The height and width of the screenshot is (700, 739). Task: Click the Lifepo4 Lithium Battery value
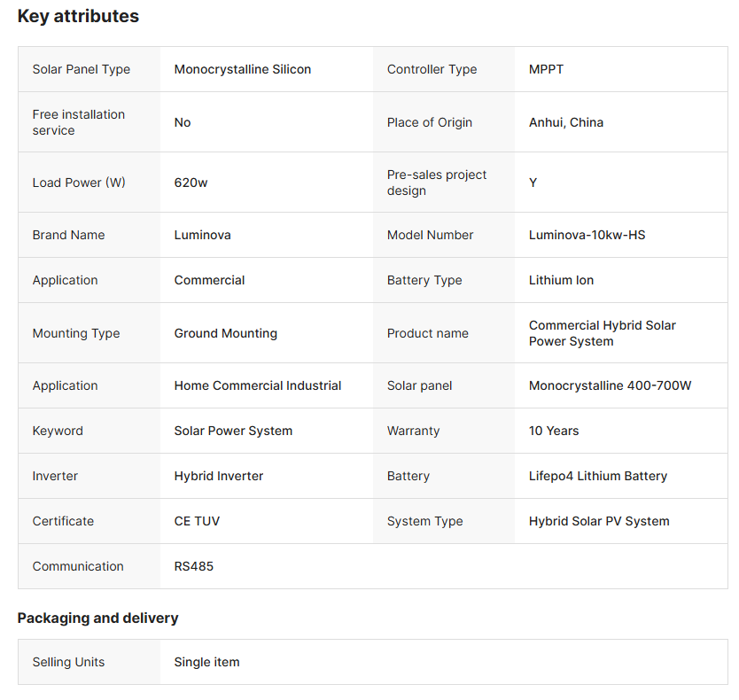coord(597,476)
